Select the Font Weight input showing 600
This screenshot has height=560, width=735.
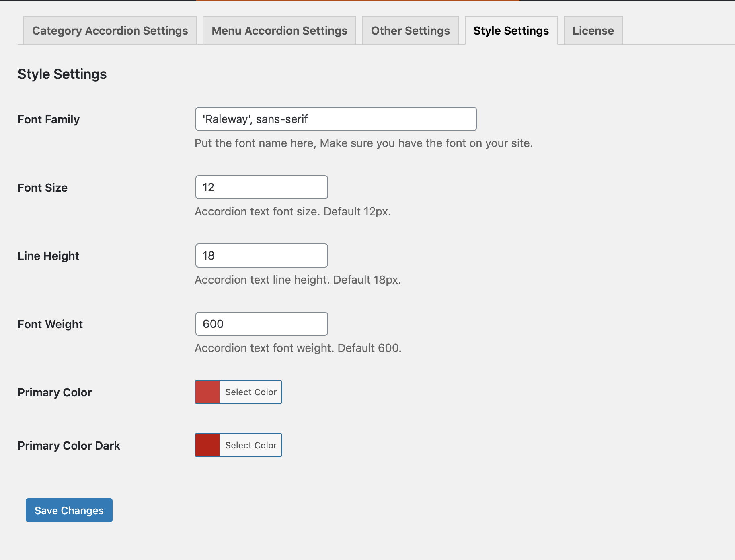tap(261, 324)
